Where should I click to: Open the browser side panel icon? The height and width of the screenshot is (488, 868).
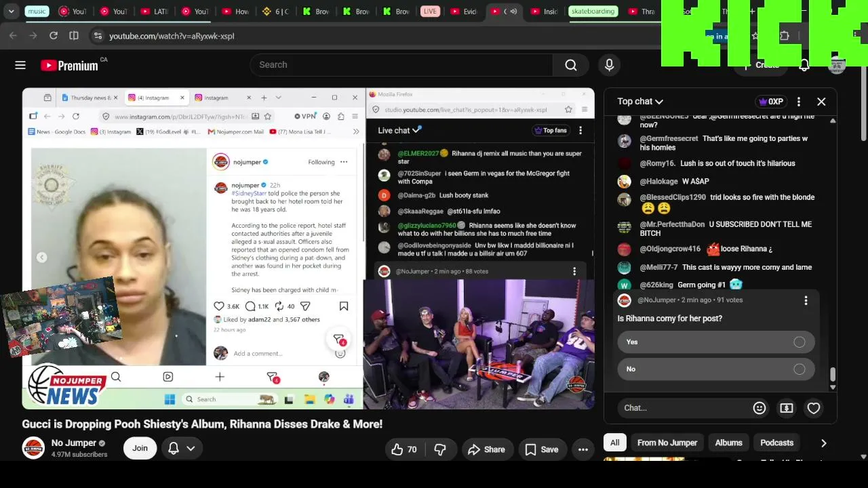pyautogui.click(x=74, y=36)
